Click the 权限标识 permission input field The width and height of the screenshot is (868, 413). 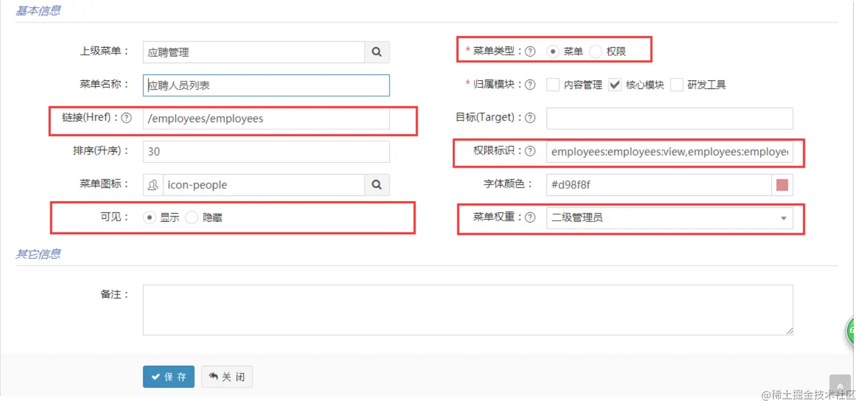[670, 151]
